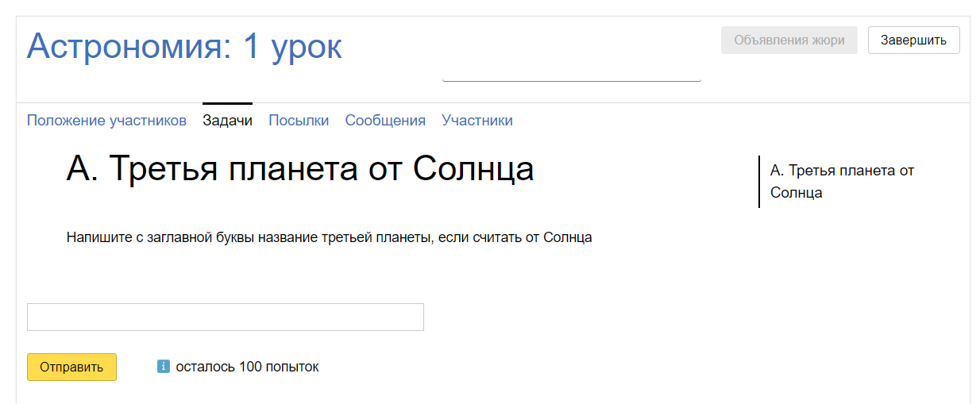Viewport: 980px width, 404px height.
Task: Click the horizontal progress line under header
Action: [571, 80]
